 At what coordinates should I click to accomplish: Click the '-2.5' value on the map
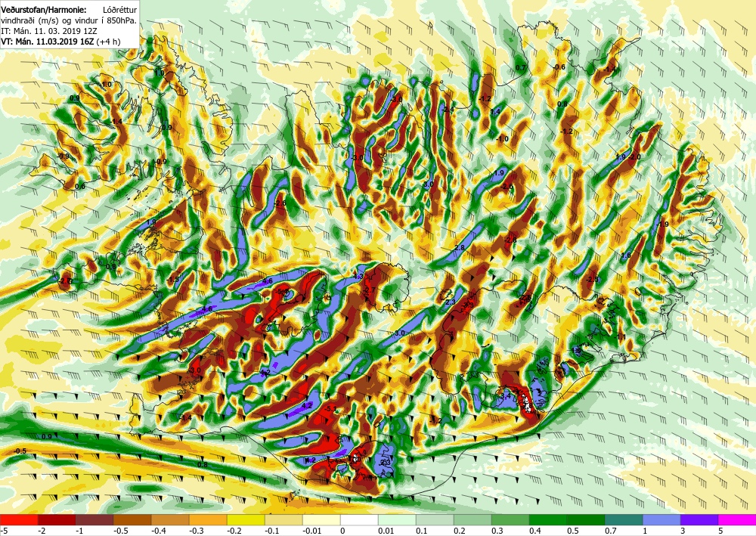(593, 280)
